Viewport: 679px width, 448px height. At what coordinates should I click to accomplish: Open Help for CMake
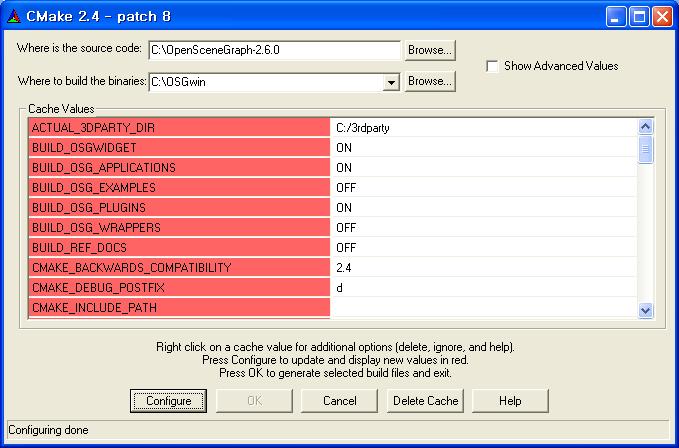[510, 401]
